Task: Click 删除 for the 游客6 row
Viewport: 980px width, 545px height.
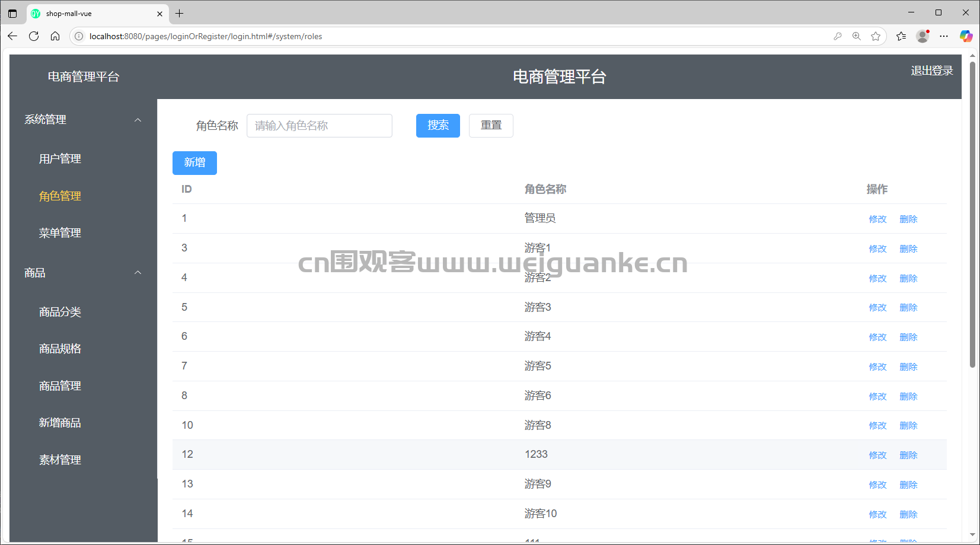Action: pos(908,397)
